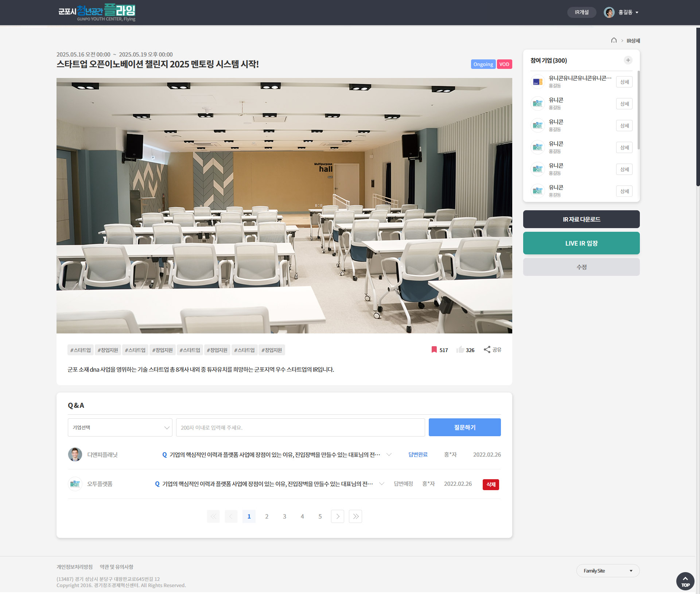Image resolution: width=700 pixels, height=594 pixels.
Task: Jump to last page double-arrow
Action: 355,516
